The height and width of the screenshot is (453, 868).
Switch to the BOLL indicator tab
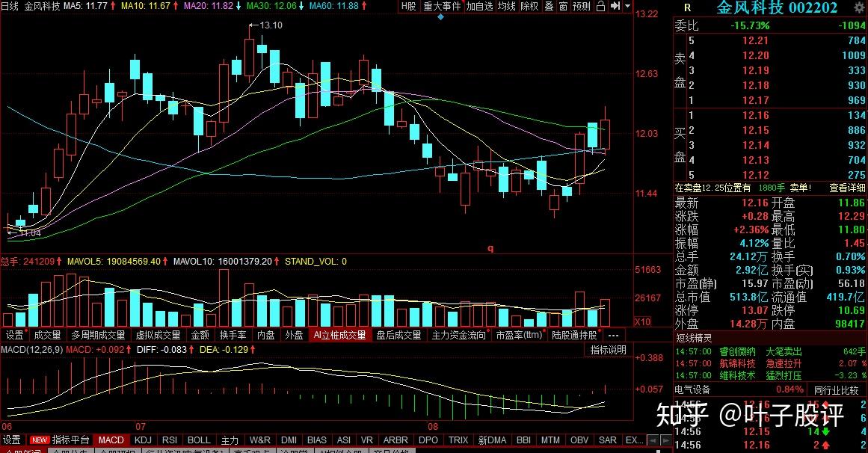pyautogui.click(x=199, y=440)
